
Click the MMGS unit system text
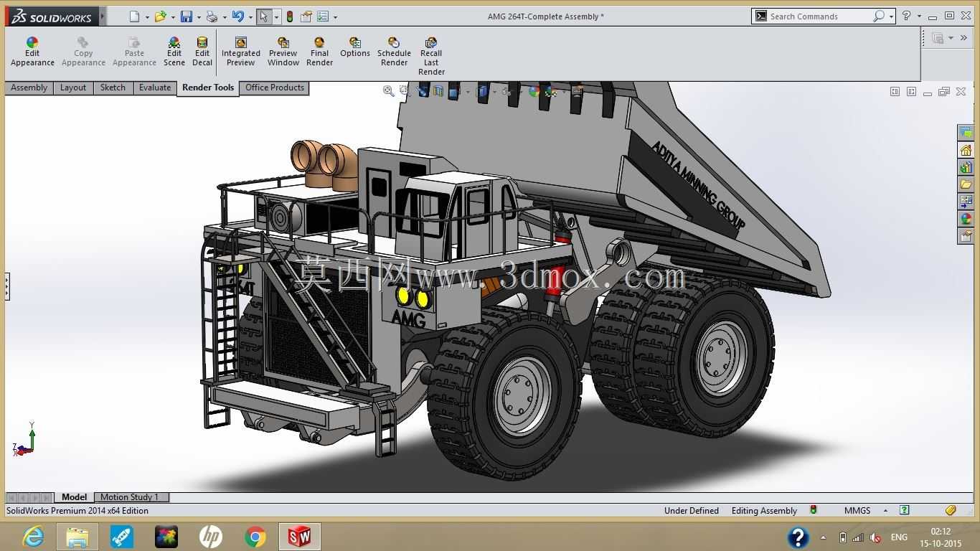[x=857, y=511]
